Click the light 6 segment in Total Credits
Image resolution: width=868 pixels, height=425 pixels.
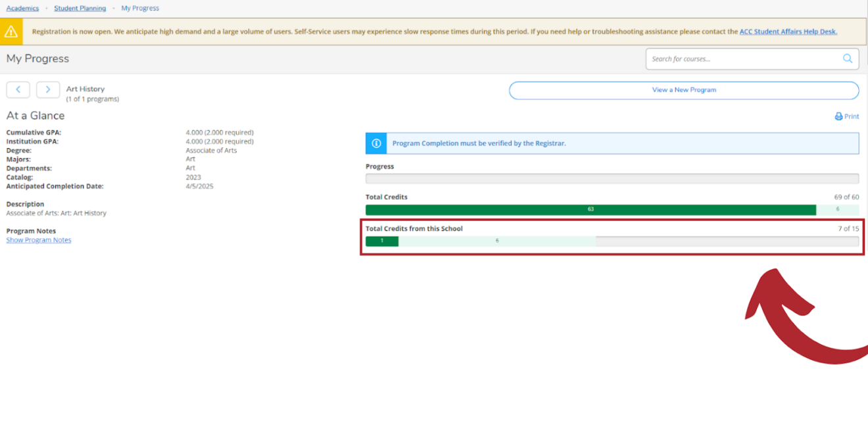(837, 209)
